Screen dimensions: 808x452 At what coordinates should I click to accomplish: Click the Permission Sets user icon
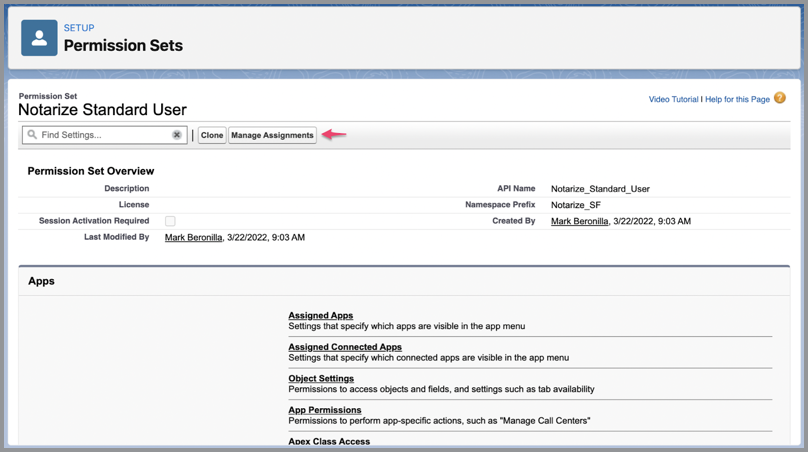[39, 38]
